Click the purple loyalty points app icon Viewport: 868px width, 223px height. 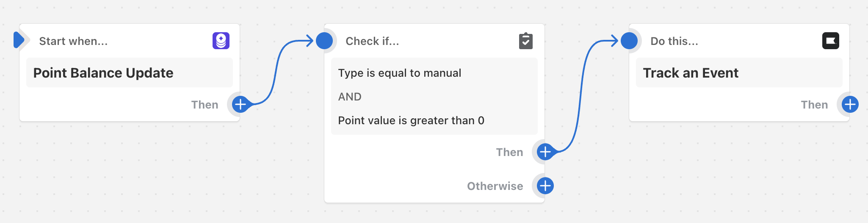click(x=221, y=41)
